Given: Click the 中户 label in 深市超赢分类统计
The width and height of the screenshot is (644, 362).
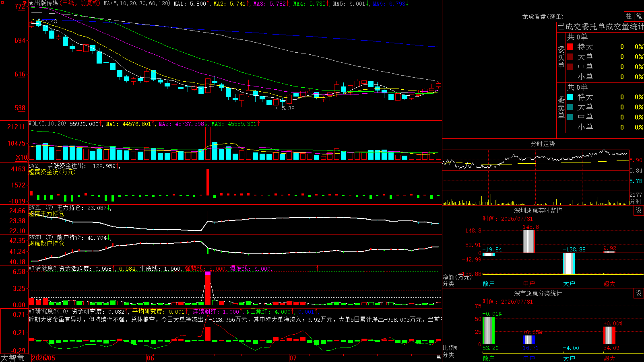Looking at the screenshot, I should tap(529, 358).
